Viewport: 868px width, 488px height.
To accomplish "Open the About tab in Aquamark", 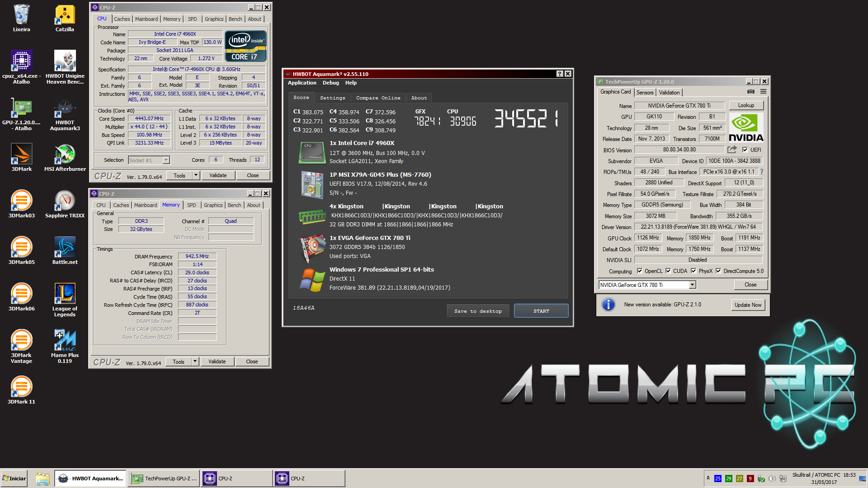I will (419, 98).
